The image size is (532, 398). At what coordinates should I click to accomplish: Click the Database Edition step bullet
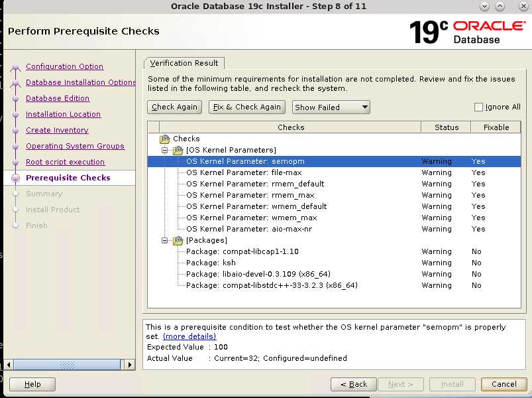point(15,98)
